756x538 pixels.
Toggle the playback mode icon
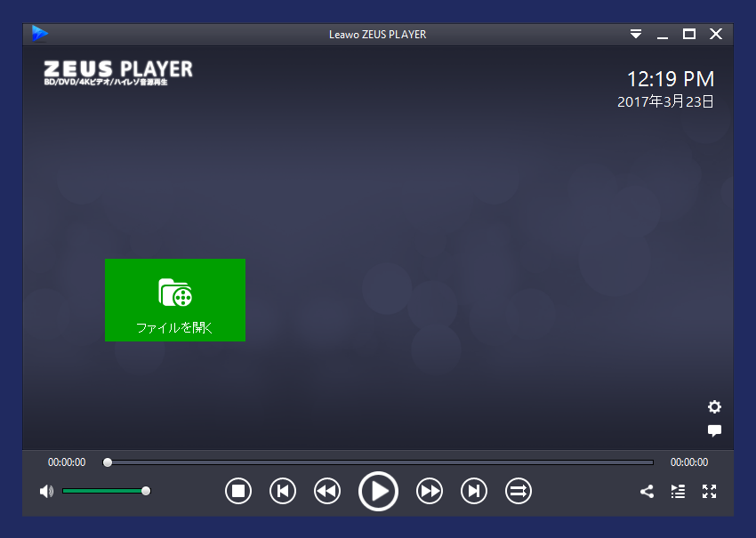click(519, 491)
